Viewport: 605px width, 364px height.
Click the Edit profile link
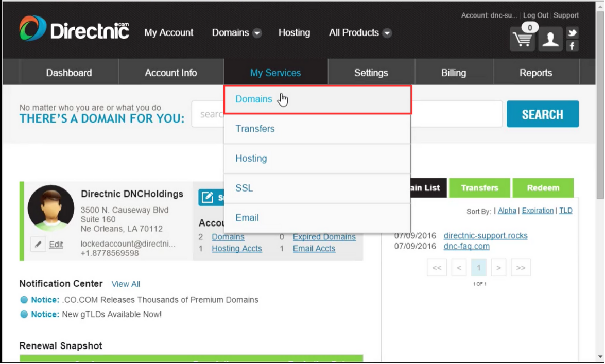56,245
